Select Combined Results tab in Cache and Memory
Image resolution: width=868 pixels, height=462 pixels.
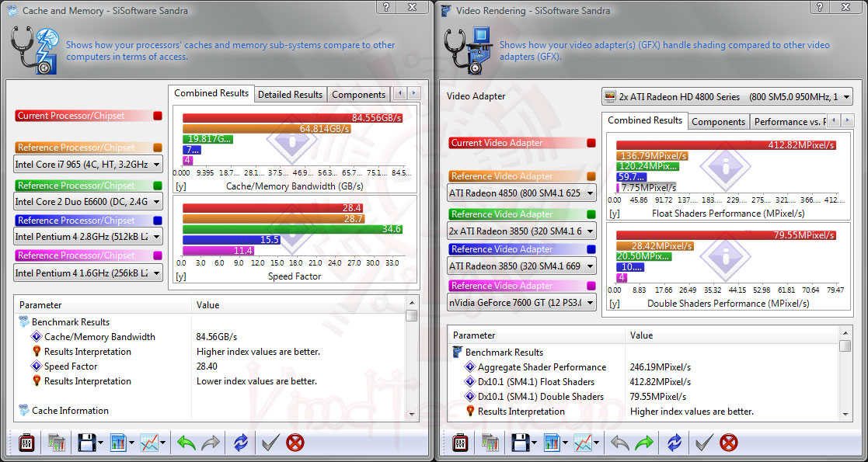[211, 93]
